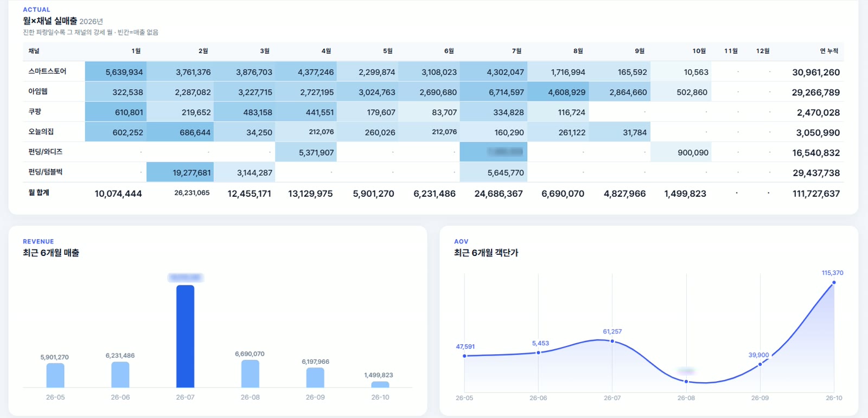
Task: Click 스마트스토어 yearly total 30,961,260
Action: [x=815, y=72]
